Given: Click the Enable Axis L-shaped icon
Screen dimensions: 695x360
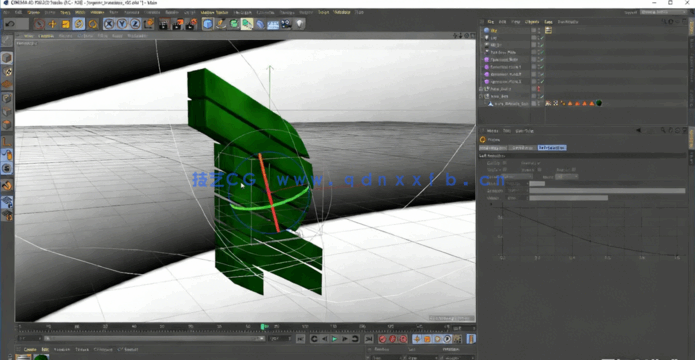Looking at the screenshot, I should pyautogui.click(x=7, y=141).
